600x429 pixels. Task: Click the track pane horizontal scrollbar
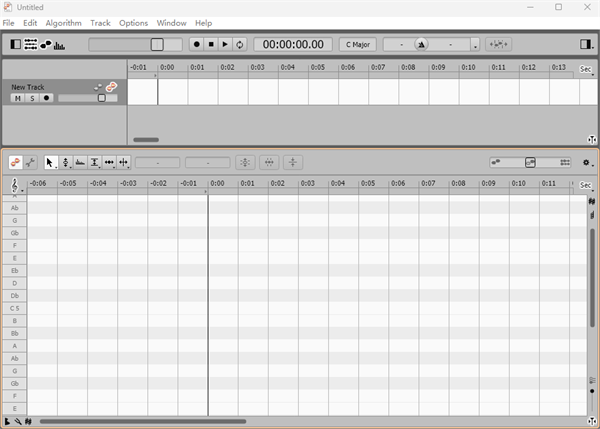146,140
